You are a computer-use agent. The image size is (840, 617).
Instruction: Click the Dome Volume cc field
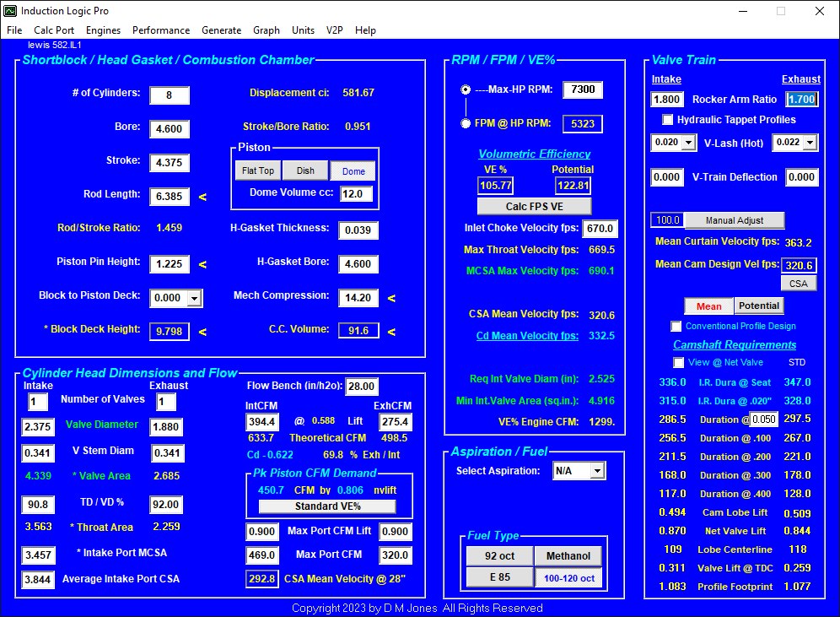[356, 193]
